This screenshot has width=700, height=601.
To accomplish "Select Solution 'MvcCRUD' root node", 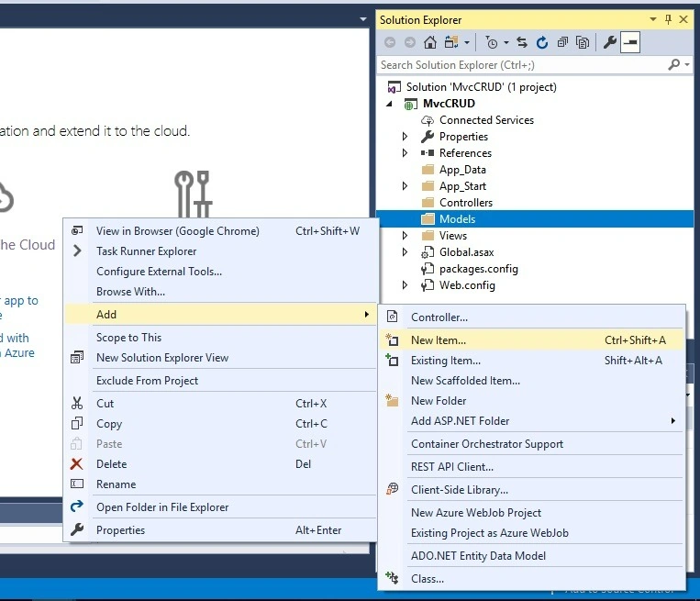I will click(482, 87).
